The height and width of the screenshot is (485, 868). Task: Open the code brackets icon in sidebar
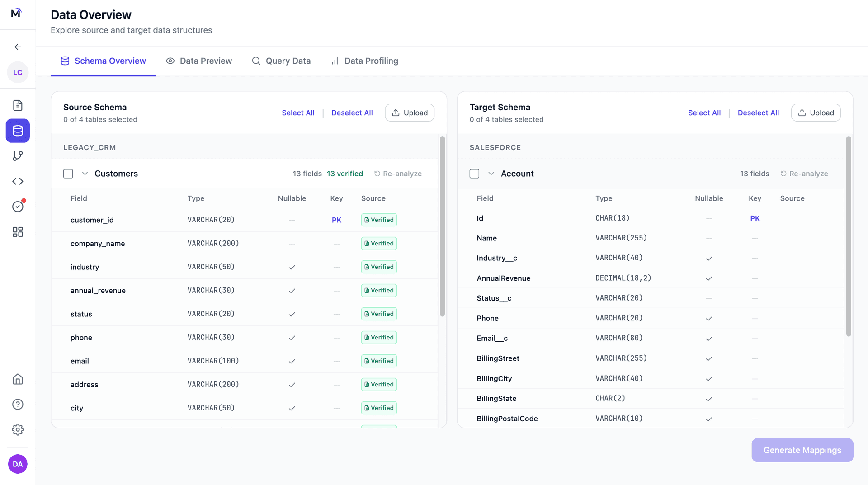18,181
